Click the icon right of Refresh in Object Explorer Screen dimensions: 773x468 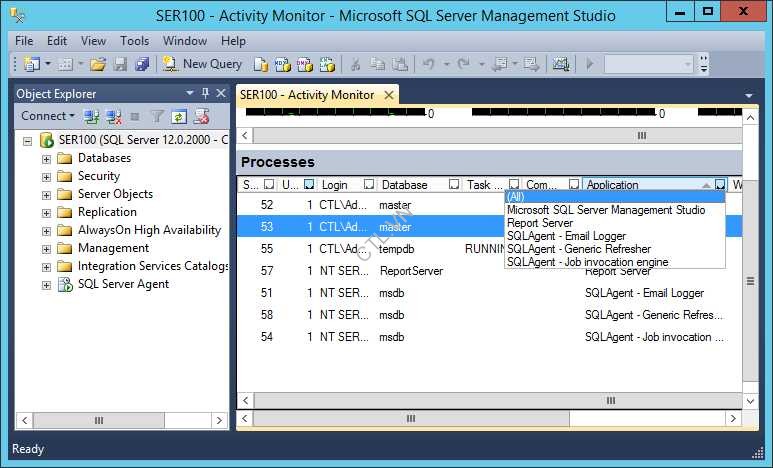click(x=201, y=117)
